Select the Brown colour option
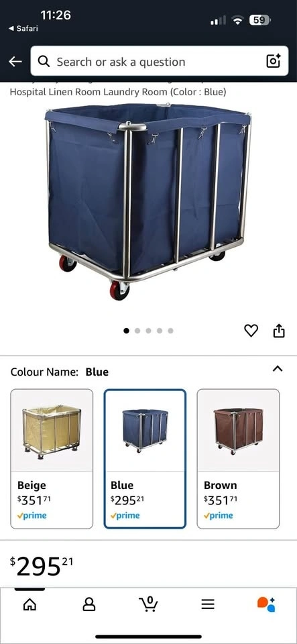297x644 pixels. pyautogui.click(x=239, y=459)
